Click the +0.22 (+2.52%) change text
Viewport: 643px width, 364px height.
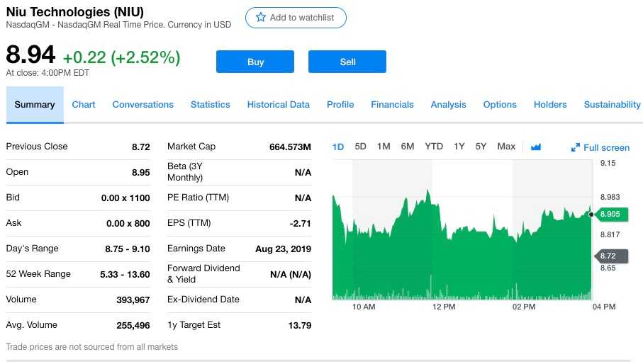[121, 57]
